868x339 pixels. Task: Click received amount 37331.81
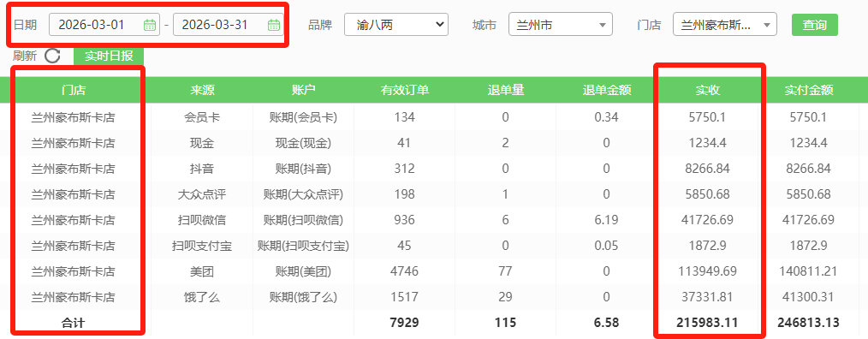click(x=707, y=297)
